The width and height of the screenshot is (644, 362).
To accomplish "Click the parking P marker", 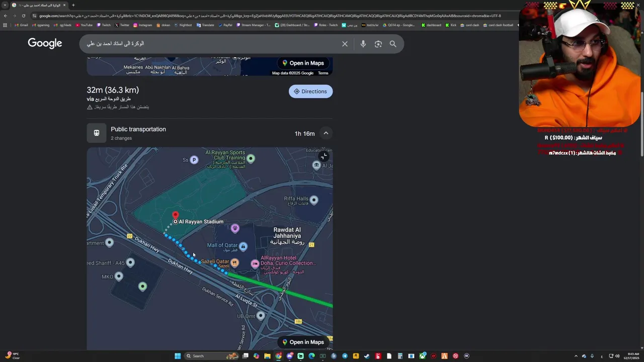I will (194, 160).
